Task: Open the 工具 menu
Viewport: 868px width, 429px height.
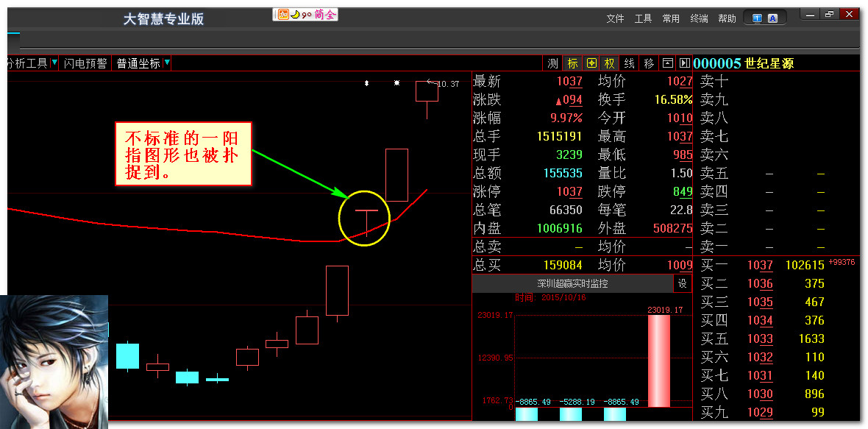Action: click(643, 18)
